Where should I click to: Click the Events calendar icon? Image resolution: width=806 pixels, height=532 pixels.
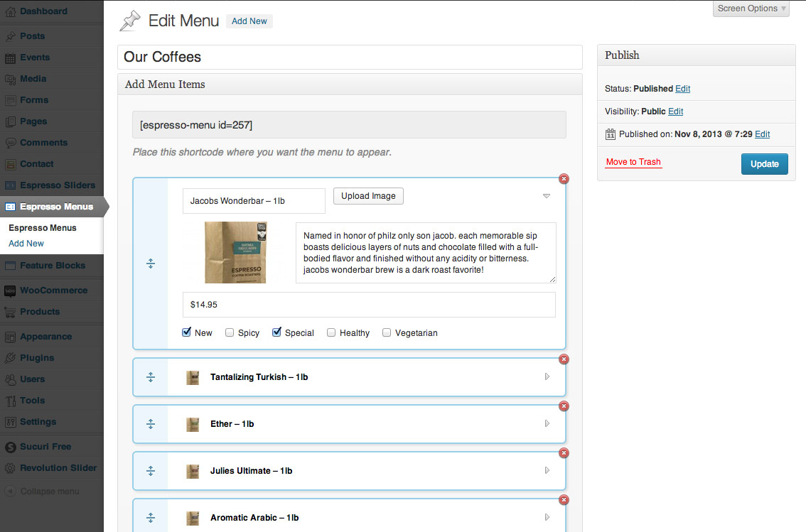pyautogui.click(x=10, y=58)
